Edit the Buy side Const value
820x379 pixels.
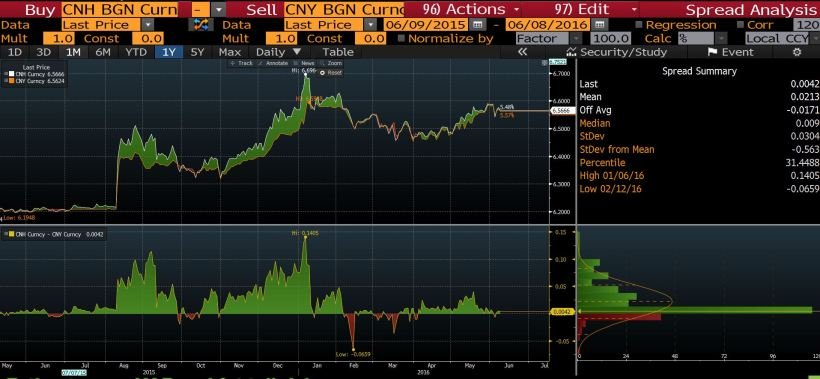(147, 38)
